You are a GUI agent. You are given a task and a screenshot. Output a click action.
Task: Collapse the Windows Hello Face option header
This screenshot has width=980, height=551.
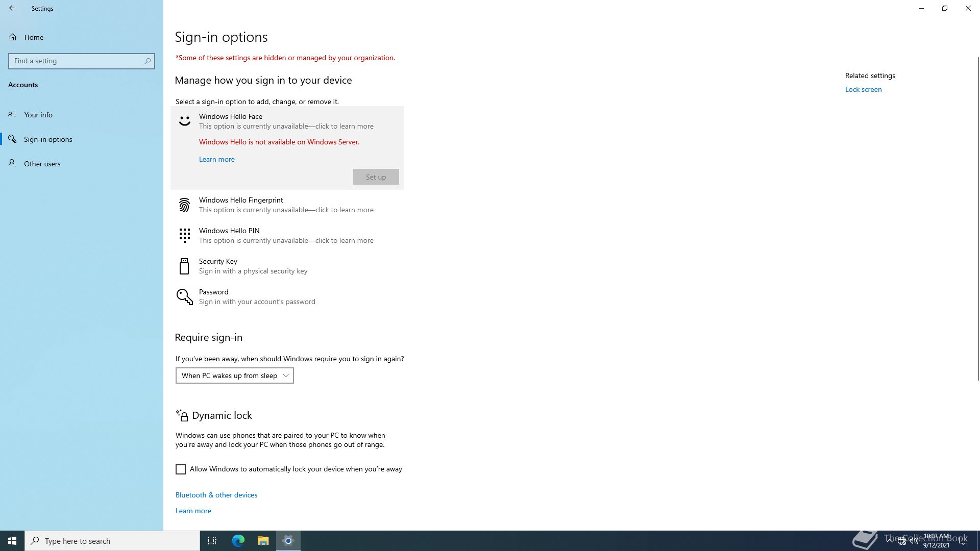point(287,121)
